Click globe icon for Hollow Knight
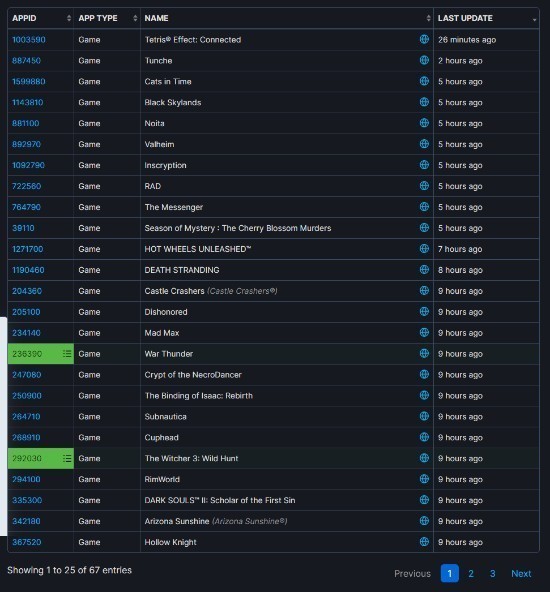This screenshot has width=550, height=592. pos(424,542)
